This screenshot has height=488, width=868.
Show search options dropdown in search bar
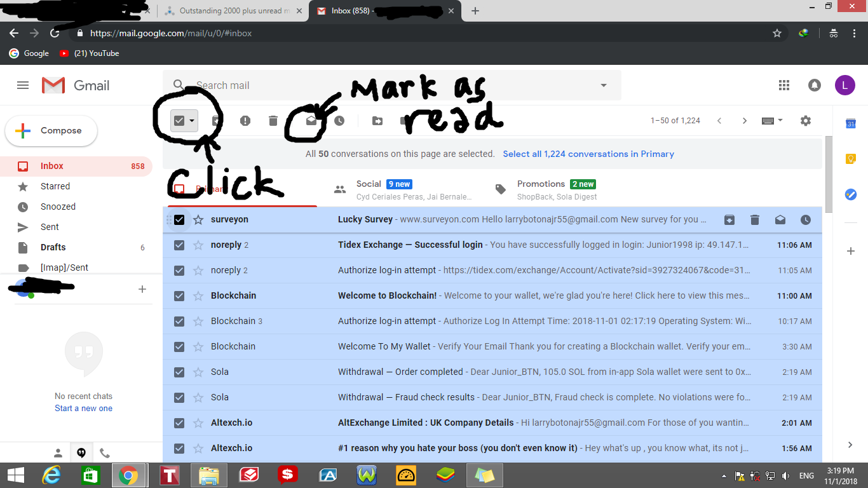point(604,85)
